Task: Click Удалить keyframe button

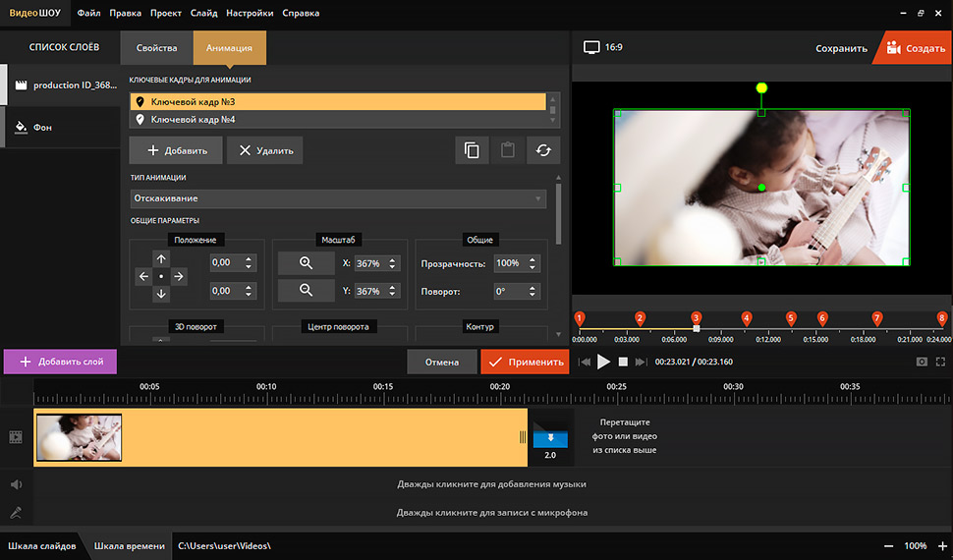Action: [x=265, y=150]
